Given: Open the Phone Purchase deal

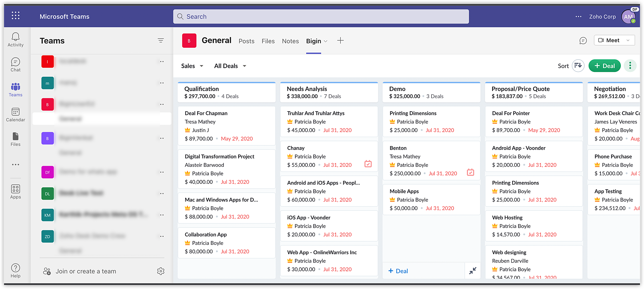Looking at the screenshot, I should pyautogui.click(x=614, y=165).
